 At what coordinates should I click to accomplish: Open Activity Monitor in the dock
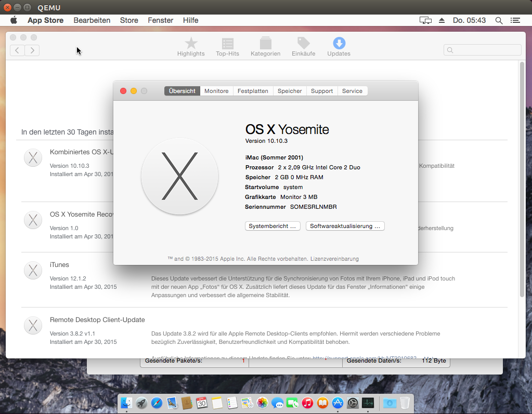[x=368, y=403]
